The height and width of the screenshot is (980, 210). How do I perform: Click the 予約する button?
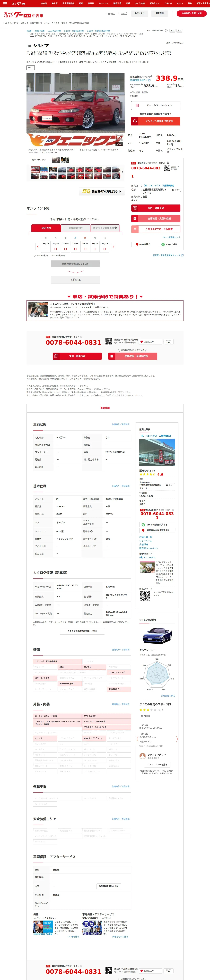[x=75, y=280]
